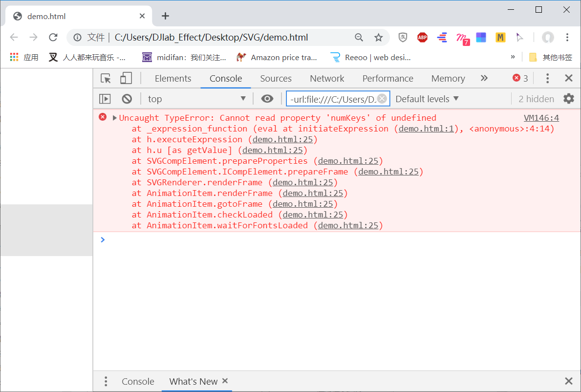Open the user profile avatar
The image size is (581, 392).
[548, 38]
